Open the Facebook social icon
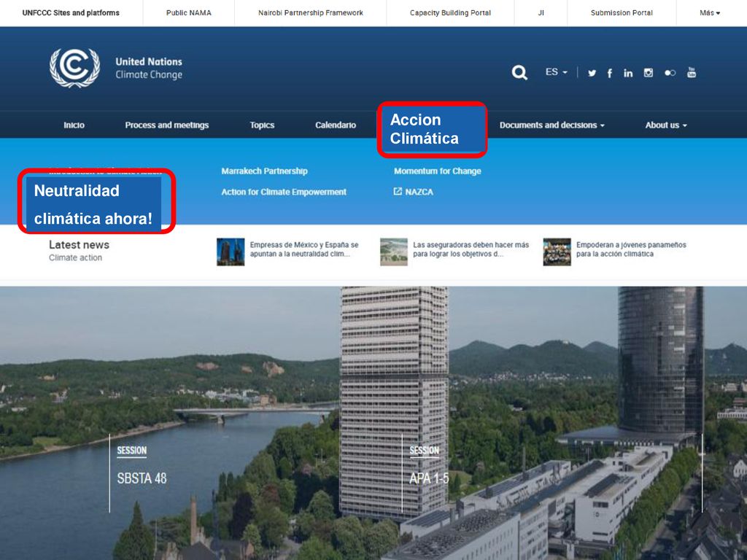The image size is (747, 560). [x=610, y=73]
